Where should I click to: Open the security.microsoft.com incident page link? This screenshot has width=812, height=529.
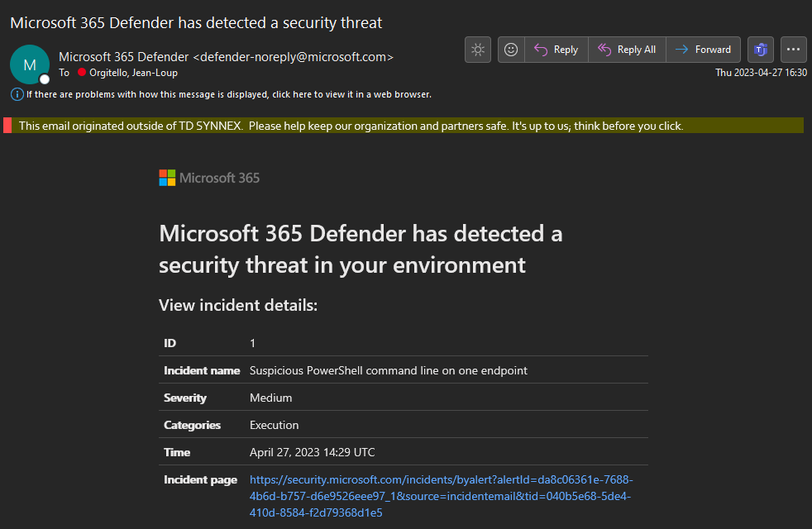point(441,496)
